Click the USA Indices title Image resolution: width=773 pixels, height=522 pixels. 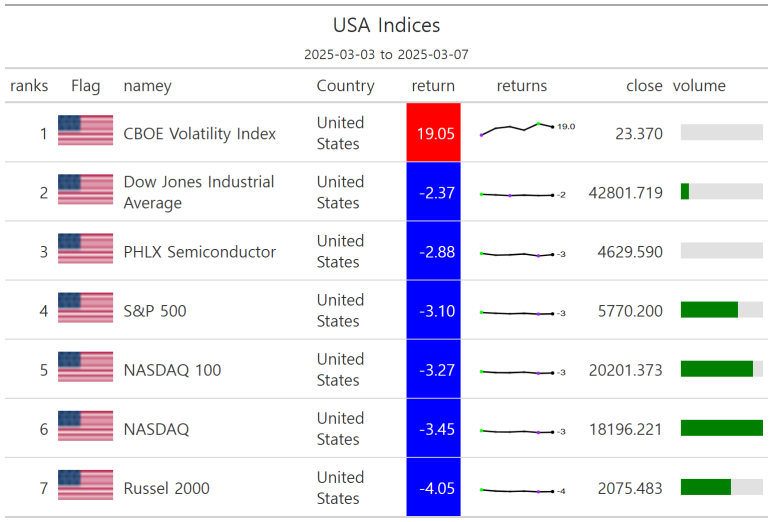click(386, 25)
